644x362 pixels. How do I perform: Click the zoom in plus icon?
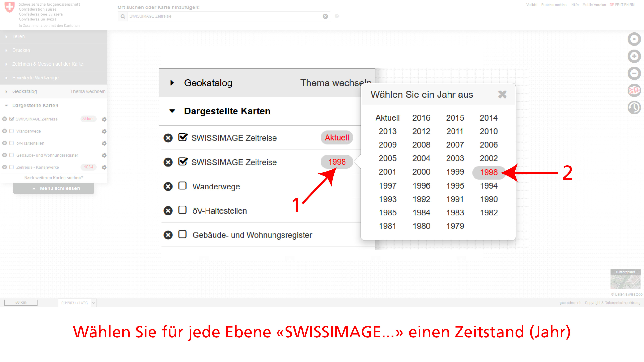pos(634,56)
